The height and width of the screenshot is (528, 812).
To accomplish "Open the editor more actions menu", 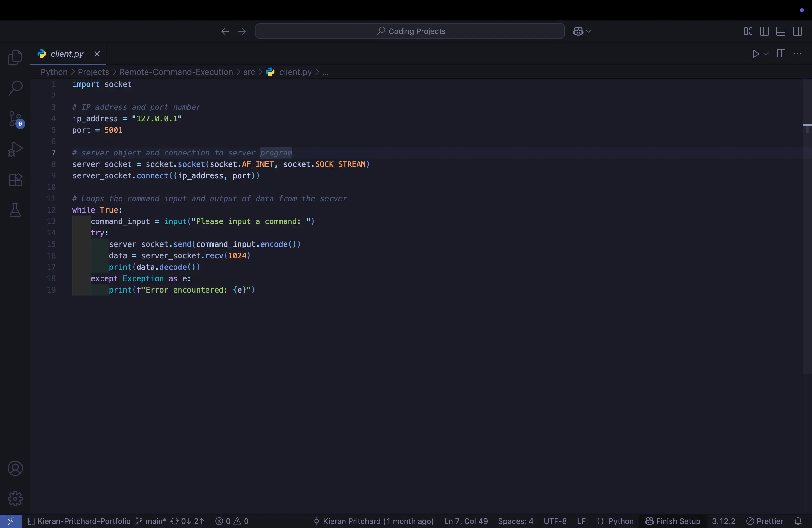I will click(x=798, y=54).
